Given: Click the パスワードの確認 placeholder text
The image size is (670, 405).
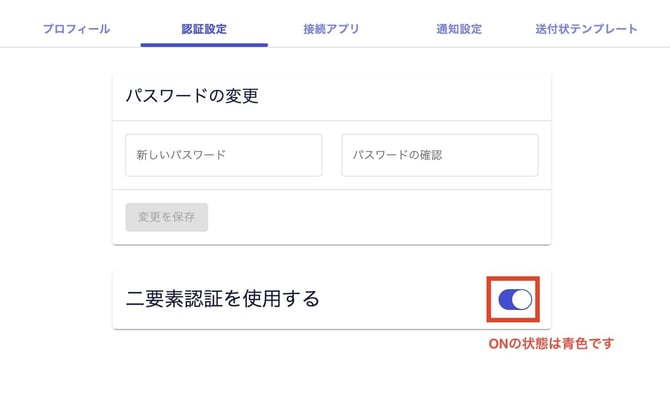Looking at the screenshot, I should [397, 155].
